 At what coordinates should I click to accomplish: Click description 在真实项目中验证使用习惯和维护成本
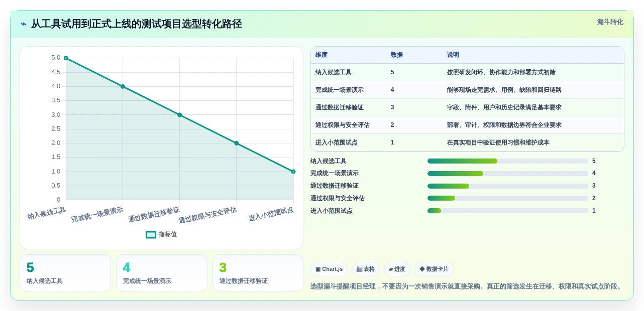tap(498, 142)
